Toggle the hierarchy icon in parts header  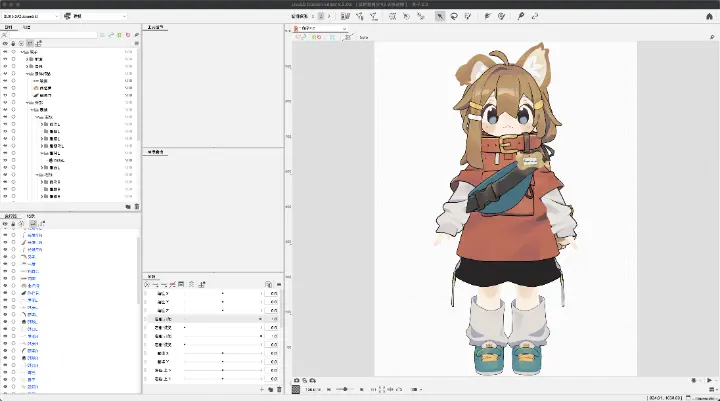(x=39, y=44)
